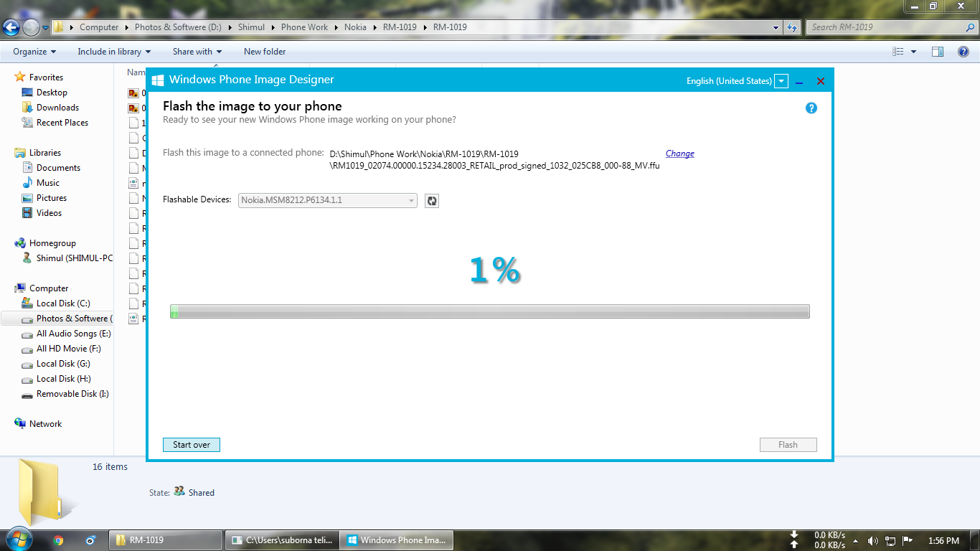Select Local Disk (C:)
The height and width of the screenshot is (551, 980).
pos(63,303)
